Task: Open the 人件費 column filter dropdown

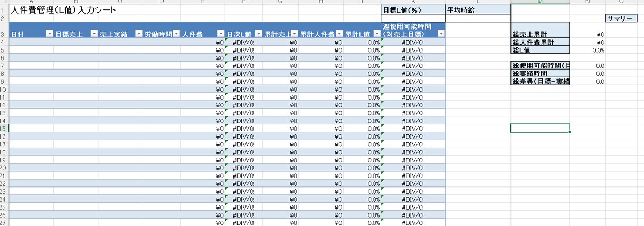Action: pos(221,34)
